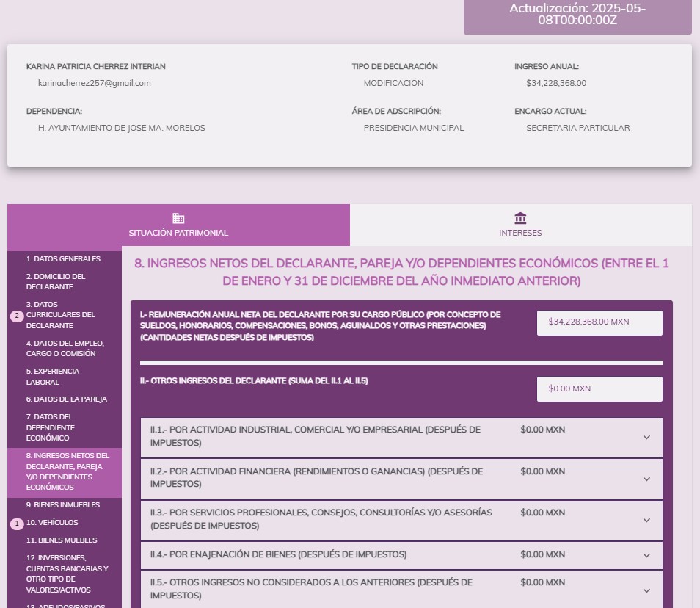700x608 pixels.
Task: Open 2. Domicilio del Declarante
Action: coord(56,281)
